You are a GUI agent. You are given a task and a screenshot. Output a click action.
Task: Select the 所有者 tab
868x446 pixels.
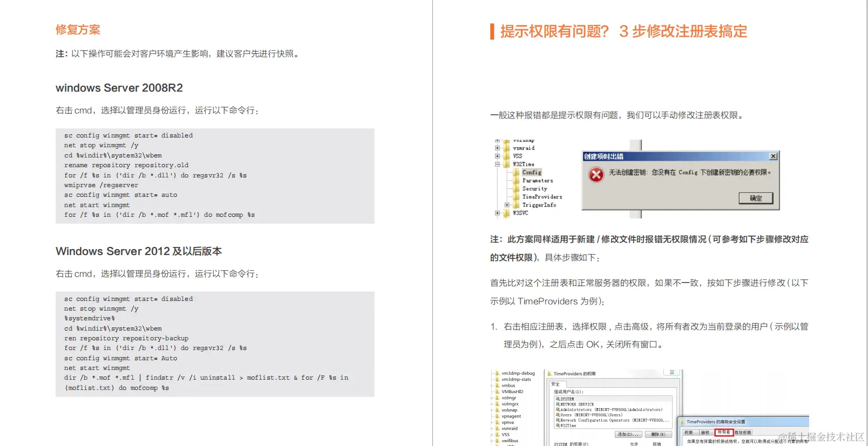click(x=724, y=433)
